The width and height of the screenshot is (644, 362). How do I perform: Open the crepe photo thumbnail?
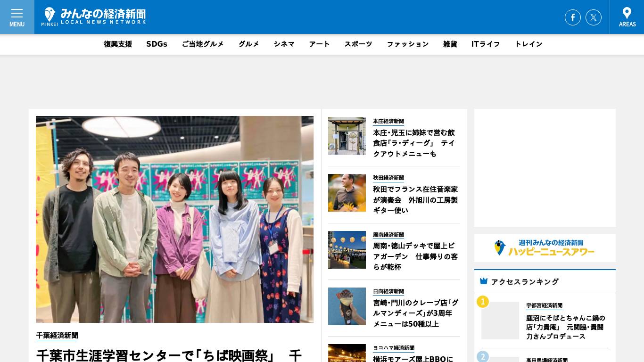[x=347, y=306]
